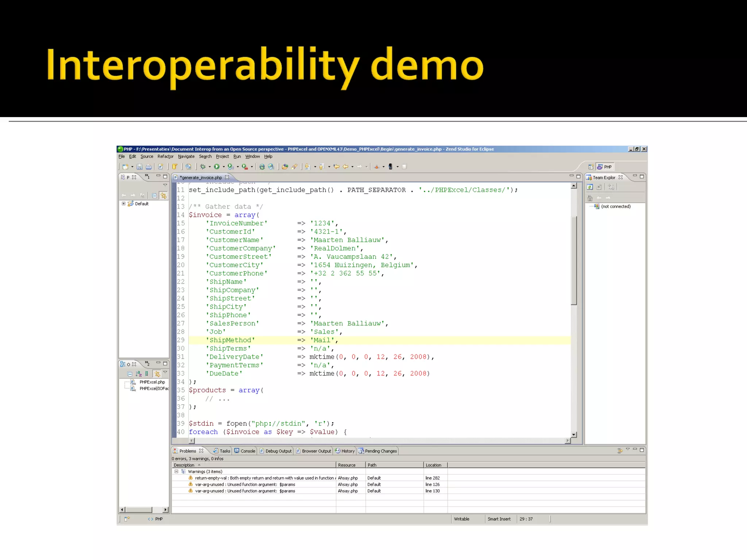Click the Description column header
747x560 pixels.
pos(184,465)
